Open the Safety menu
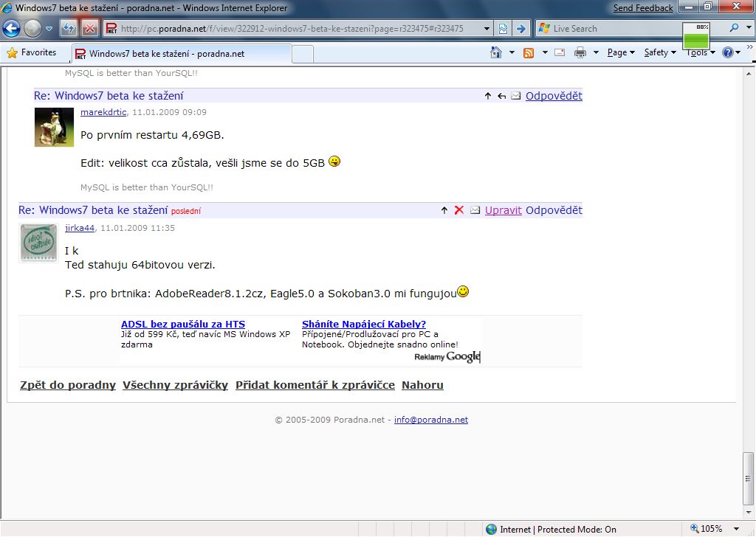 click(x=659, y=52)
